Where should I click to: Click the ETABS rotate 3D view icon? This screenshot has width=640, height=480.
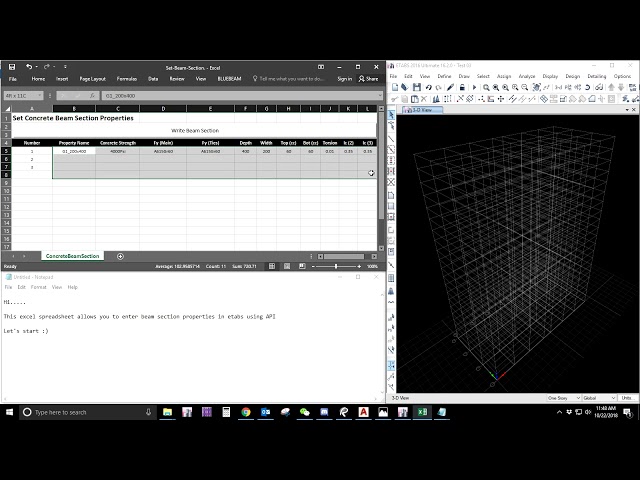[x=587, y=87]
